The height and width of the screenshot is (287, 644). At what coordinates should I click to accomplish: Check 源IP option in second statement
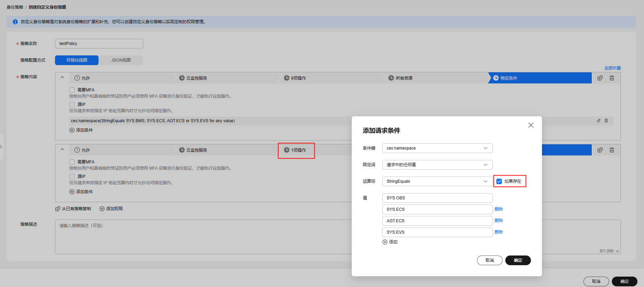point(72,177)
